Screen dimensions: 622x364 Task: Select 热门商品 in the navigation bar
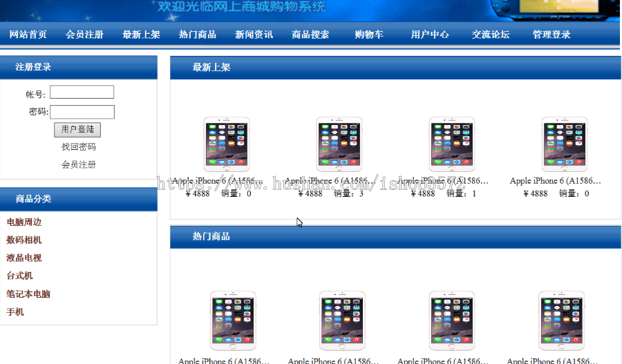point(198,35)
